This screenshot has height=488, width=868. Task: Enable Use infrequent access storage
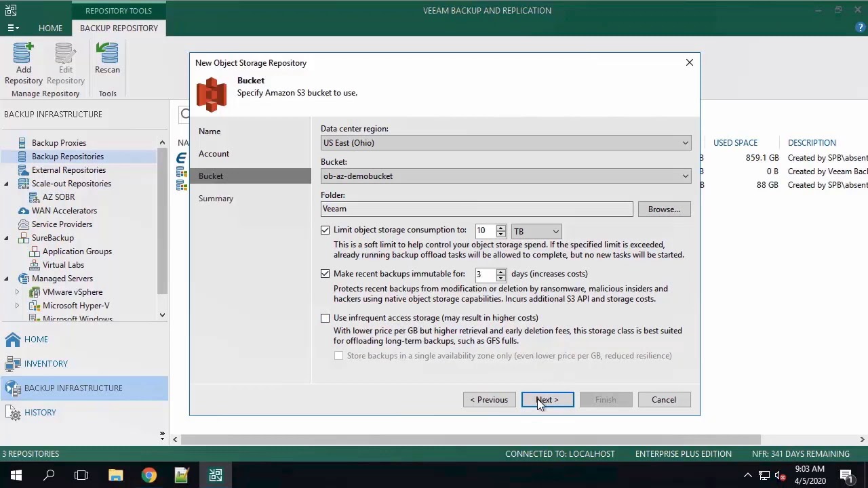click(325, 318)
